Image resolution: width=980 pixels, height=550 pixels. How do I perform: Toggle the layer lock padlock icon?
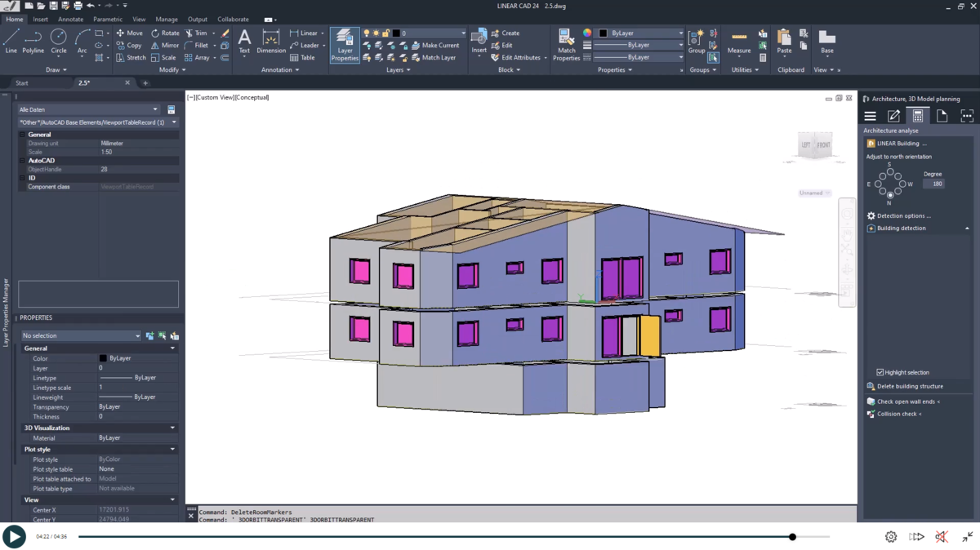(386, 33)
